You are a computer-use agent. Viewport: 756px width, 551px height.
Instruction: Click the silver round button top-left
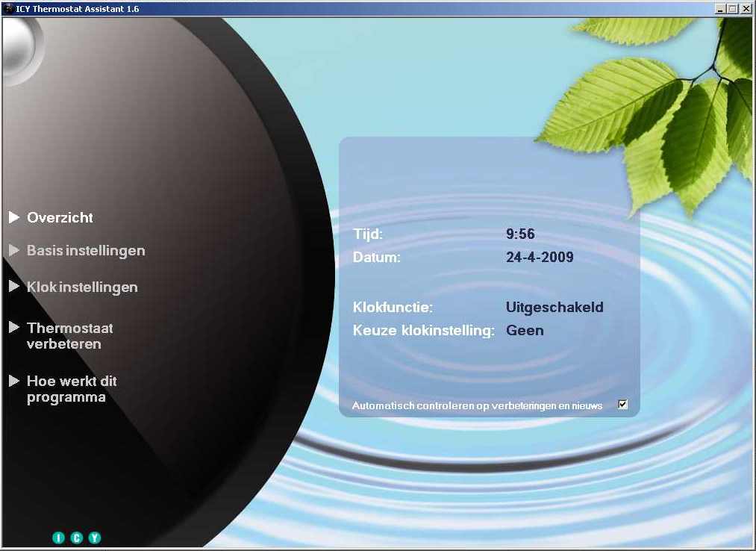point(19,49)
